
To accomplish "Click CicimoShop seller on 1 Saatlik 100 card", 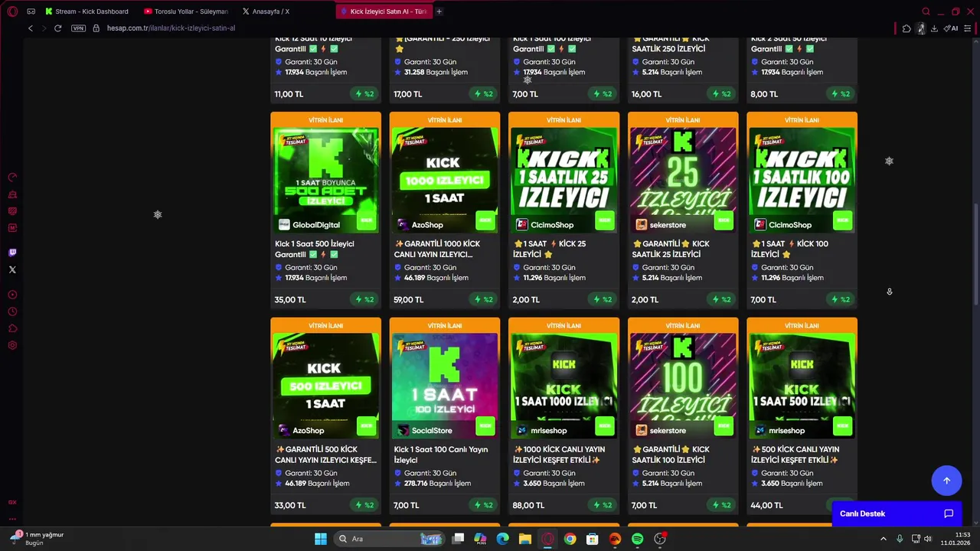I will [790, 225].
